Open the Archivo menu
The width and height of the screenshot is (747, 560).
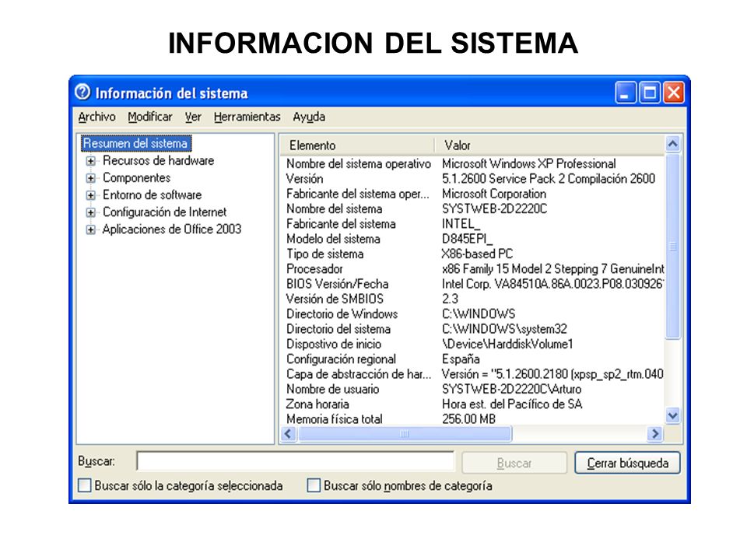96,117
